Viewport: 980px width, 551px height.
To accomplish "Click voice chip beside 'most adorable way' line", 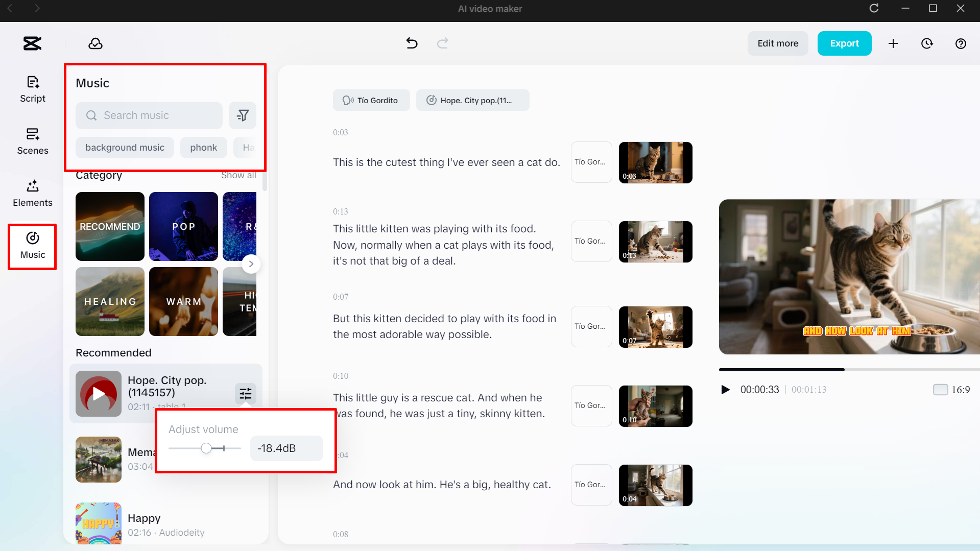I will 591,326.
